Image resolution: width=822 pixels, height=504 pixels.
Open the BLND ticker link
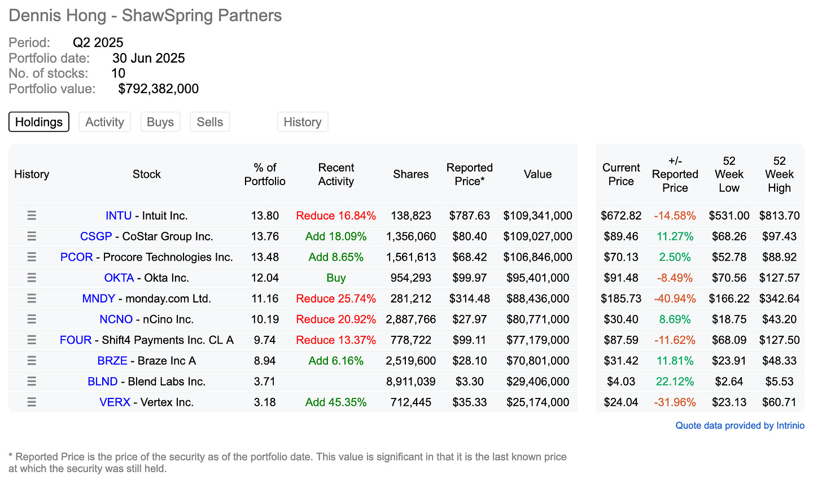coord(103,382)
